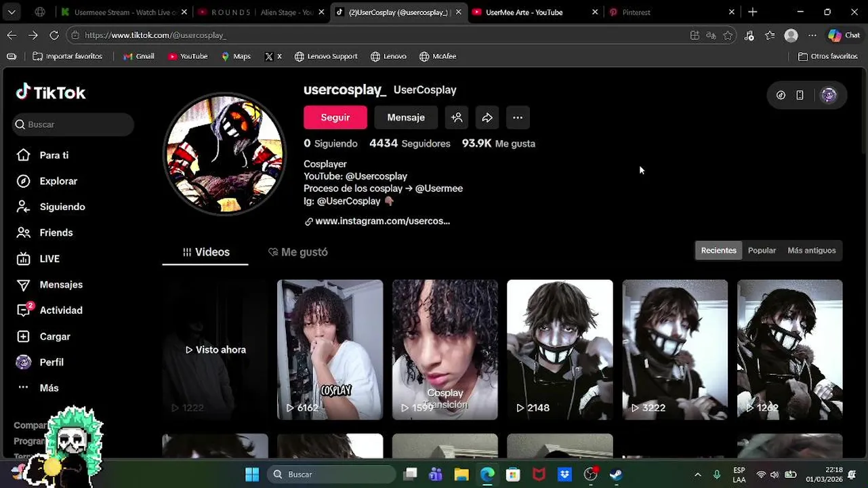
Task: Open the YouTube bookmark
Action: click(188, 56)
